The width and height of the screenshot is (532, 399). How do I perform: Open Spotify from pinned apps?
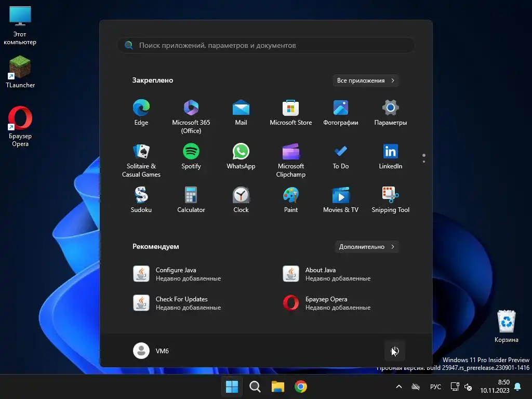(x=191, y=157)
